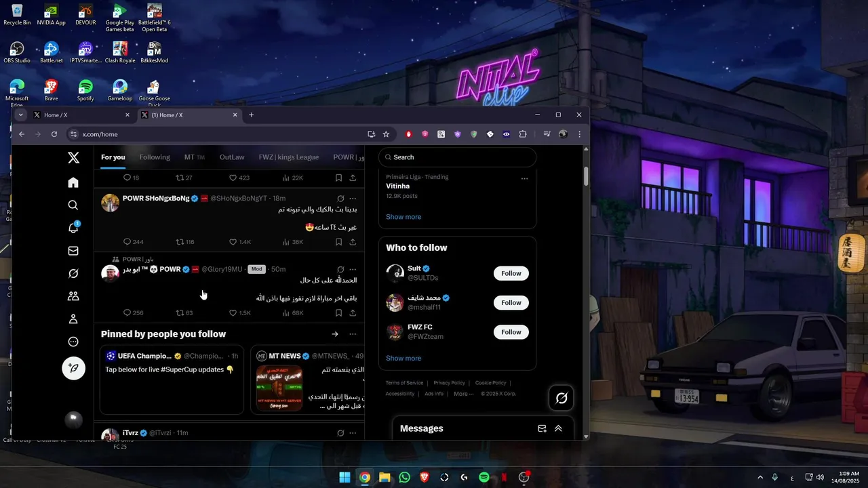Open a new browser tab
This screenshot has height=488, width=868.
(x=251, y=115)
